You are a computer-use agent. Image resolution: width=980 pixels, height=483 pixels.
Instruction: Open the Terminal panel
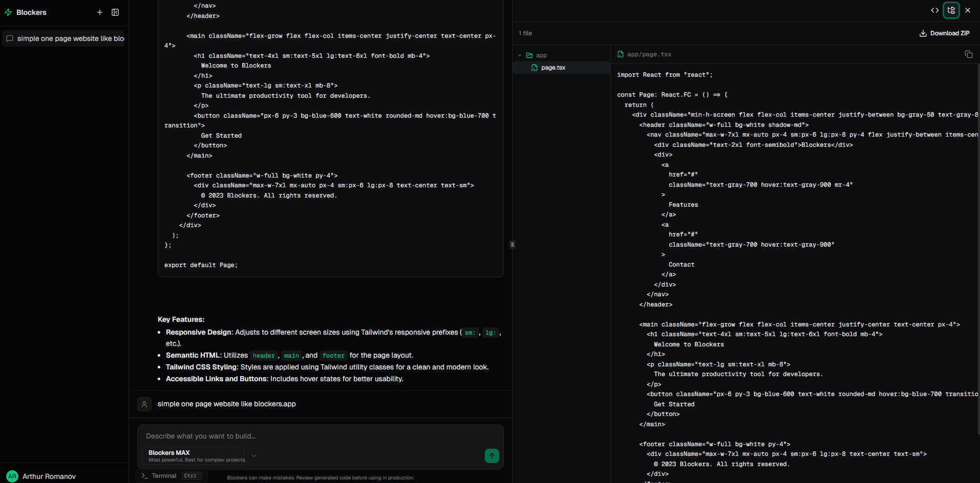coord(164,476)
